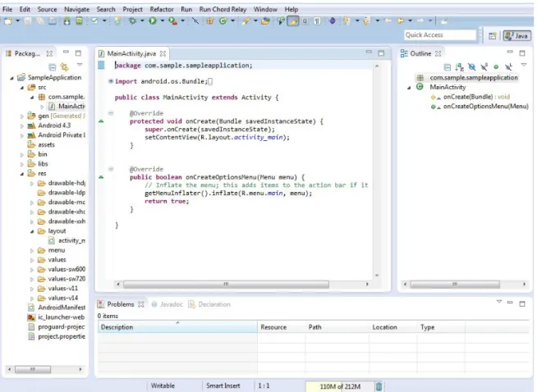537x392 pixels.
Task: Open the Debug configurations dropdown arrow
Action: (142, 21)
